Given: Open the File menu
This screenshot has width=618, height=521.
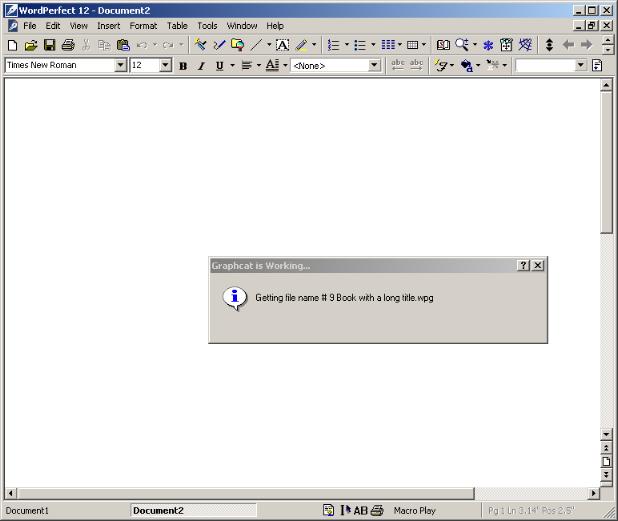Looking at the screenshot, I should pyautogui.click(x=30, y=26).
